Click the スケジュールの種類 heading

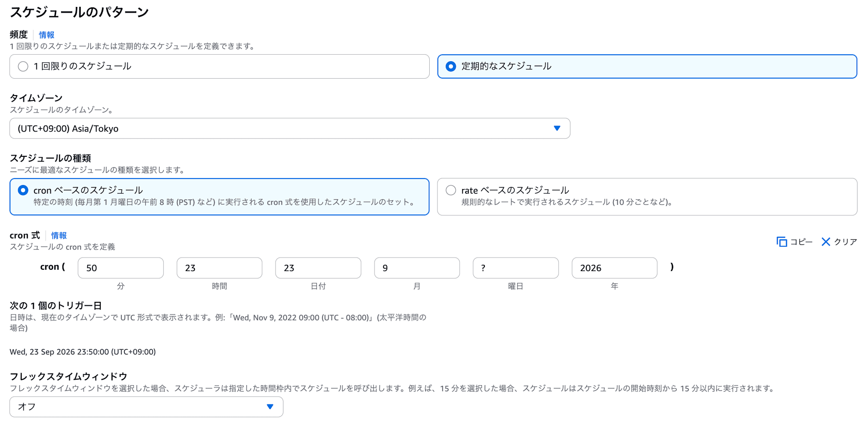point(50,158)
